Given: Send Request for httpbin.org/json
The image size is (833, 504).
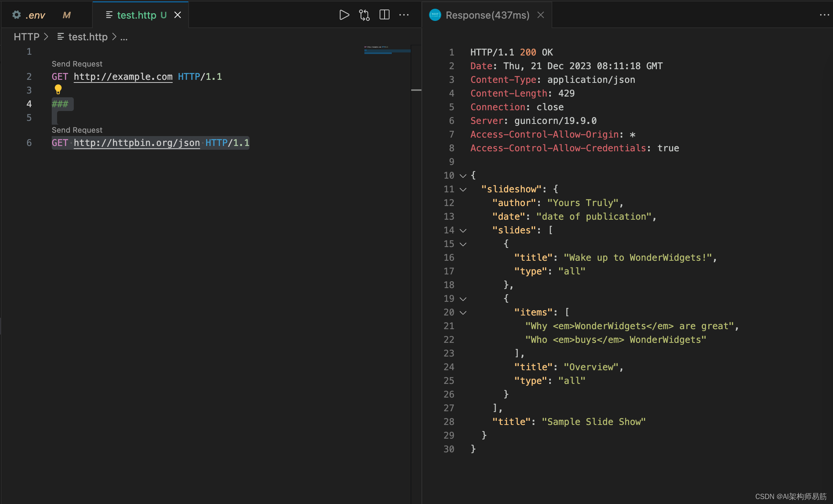Looking at the screenshot, I should click(77, 130).
